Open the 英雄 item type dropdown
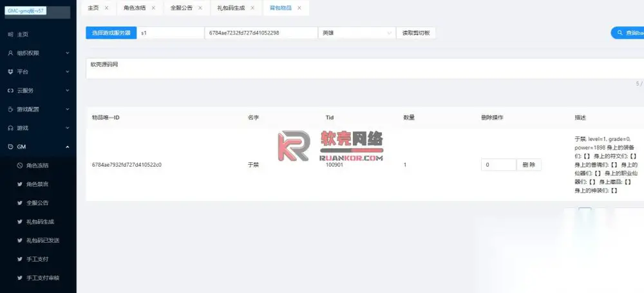The image size is (644, 293). 357,33
